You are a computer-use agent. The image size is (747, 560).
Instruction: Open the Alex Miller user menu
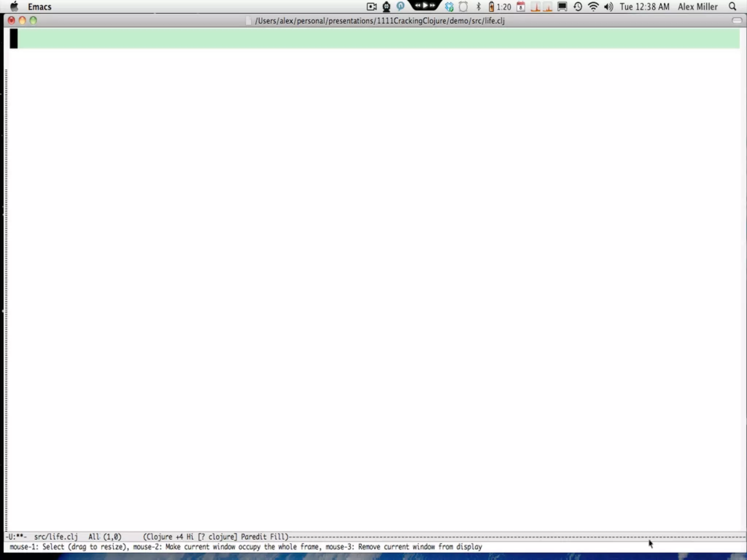[x=697, y=7]
